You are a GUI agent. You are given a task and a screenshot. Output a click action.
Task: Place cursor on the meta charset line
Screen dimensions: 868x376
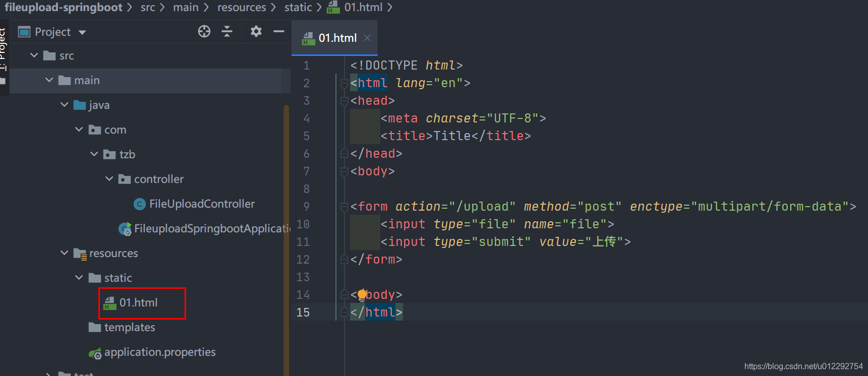[463, 118]
